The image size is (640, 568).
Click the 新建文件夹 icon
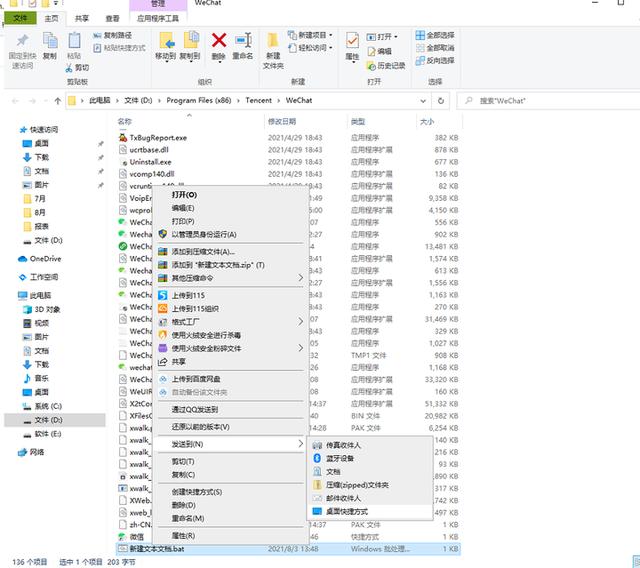(x=273, y=40)
